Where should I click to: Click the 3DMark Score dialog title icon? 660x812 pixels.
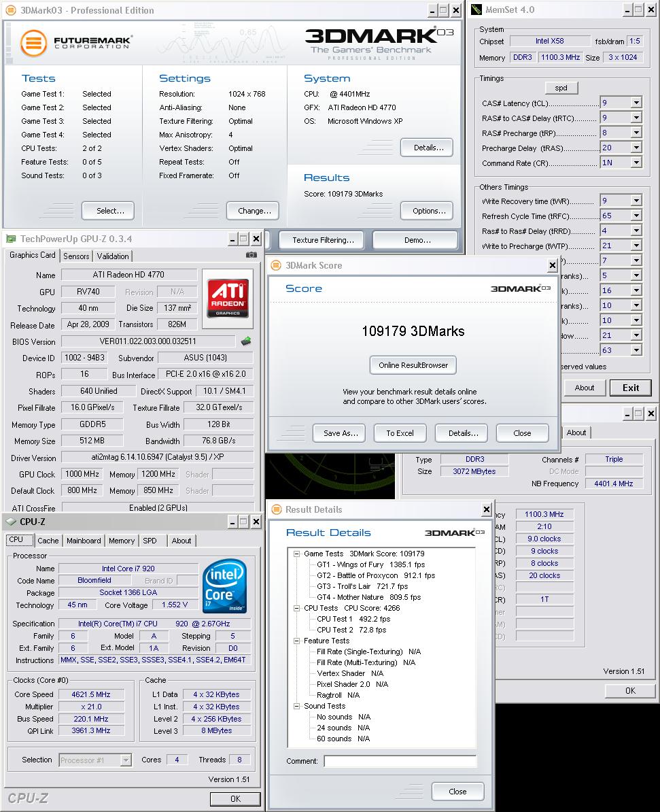pos(276,265)
